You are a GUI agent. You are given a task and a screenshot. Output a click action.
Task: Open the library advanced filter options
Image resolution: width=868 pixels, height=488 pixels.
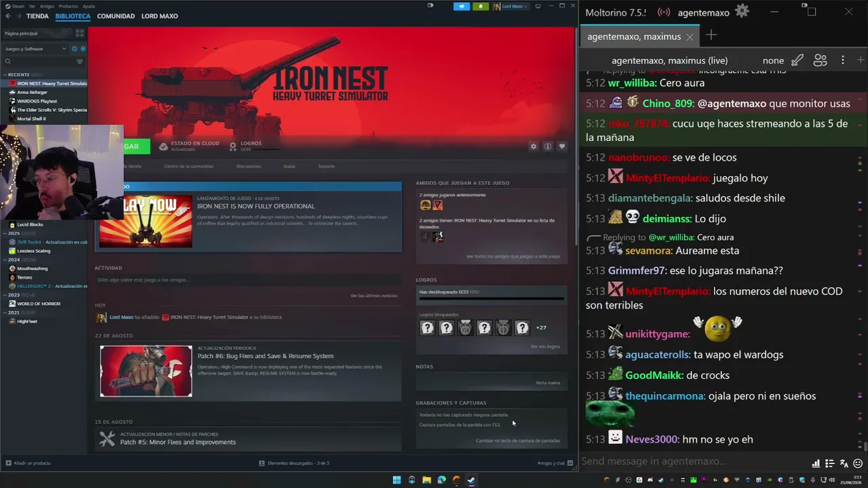point(79,62)
